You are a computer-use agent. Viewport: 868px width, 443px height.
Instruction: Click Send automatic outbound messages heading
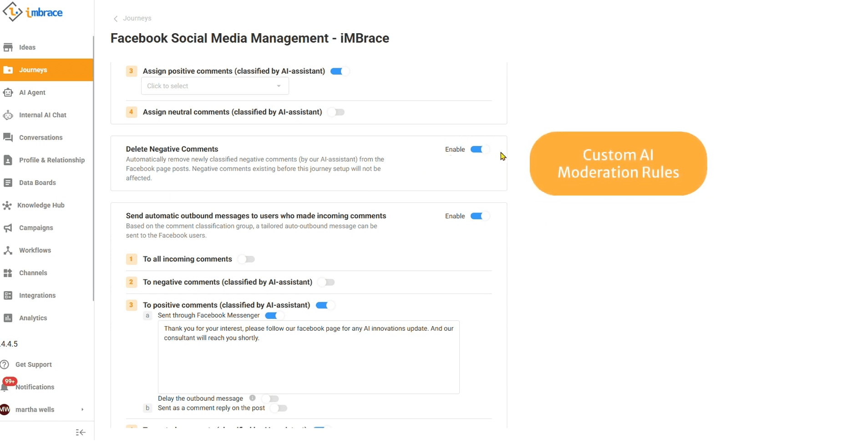[256, 216]
